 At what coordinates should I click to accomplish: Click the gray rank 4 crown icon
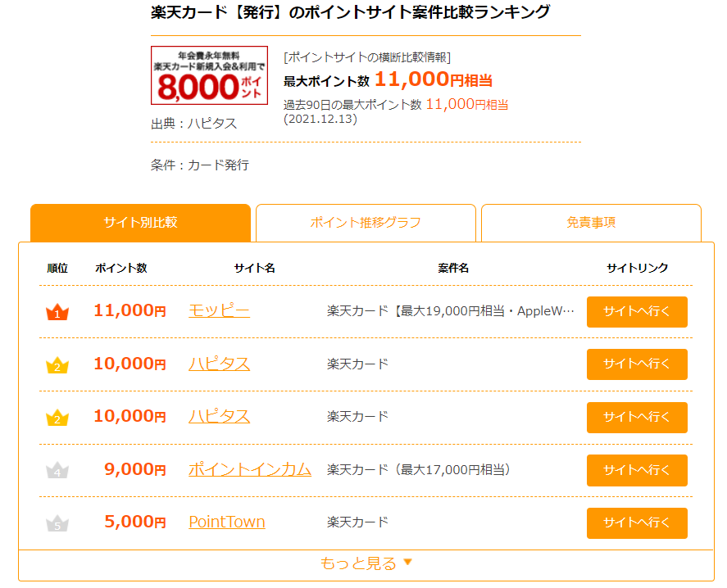57,470
